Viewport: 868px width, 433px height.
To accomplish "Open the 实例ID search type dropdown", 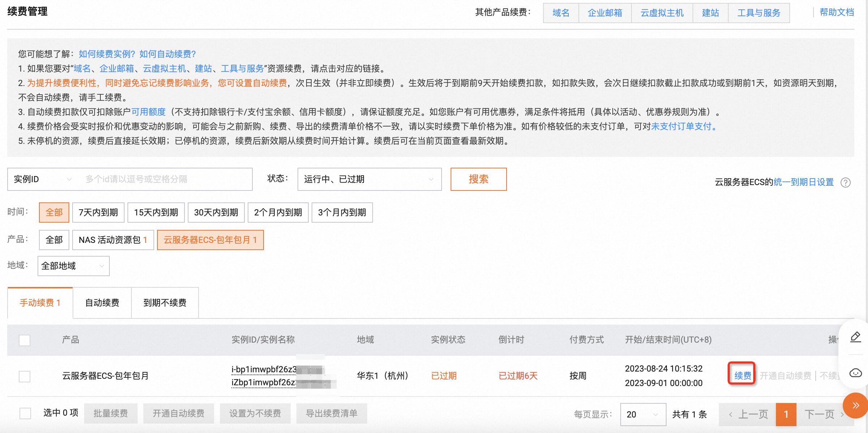I will pos(43,179).
